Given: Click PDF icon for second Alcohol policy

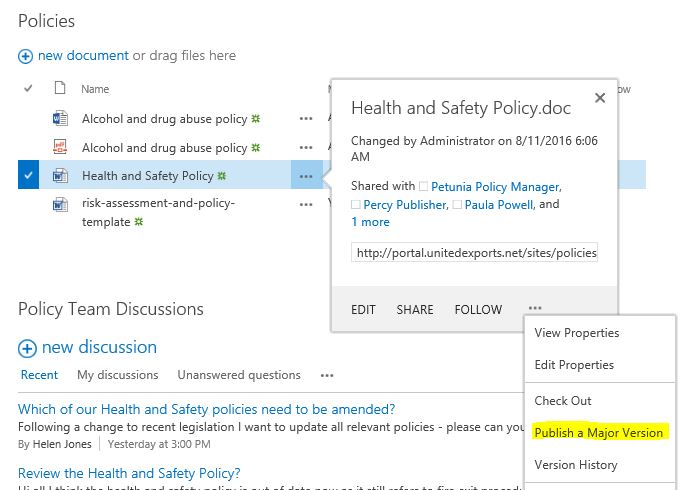Looking at the screenshot, I should pos(59,148).
